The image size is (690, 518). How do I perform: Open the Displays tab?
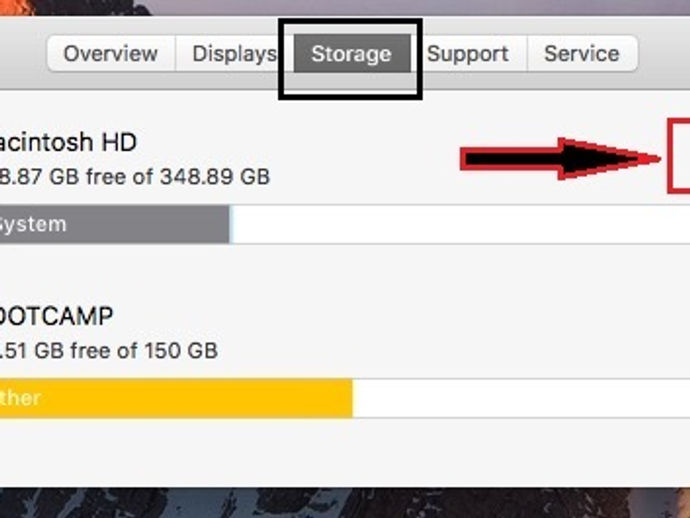tap(234, 54)
